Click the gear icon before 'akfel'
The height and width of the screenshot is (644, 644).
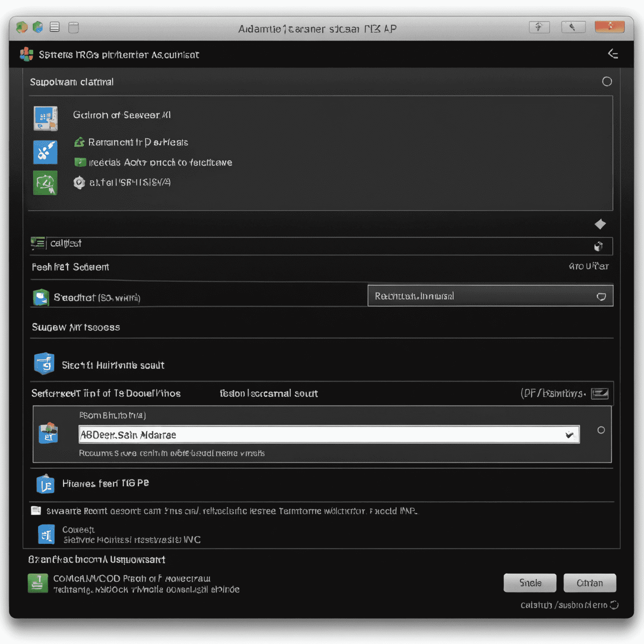(x=79, y=182)
